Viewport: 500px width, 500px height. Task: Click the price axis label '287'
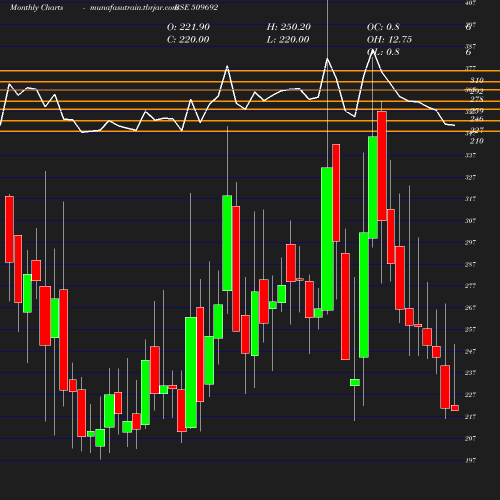[470, 264]
